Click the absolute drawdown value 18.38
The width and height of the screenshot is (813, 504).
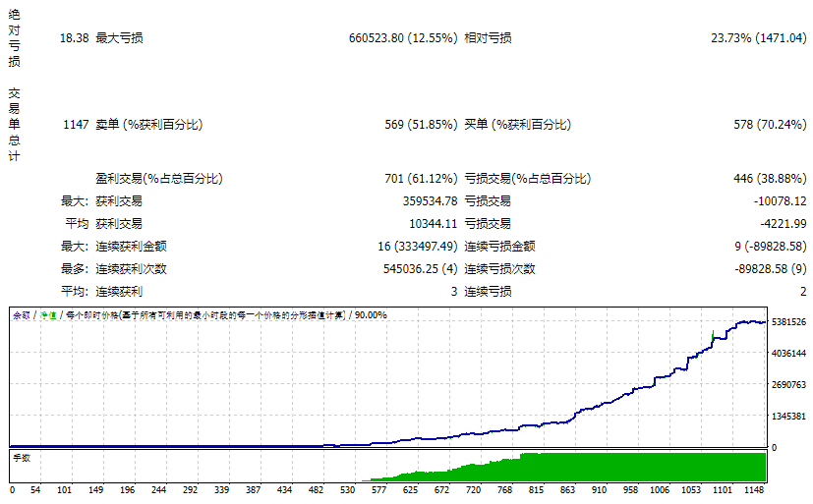[74, 37]
